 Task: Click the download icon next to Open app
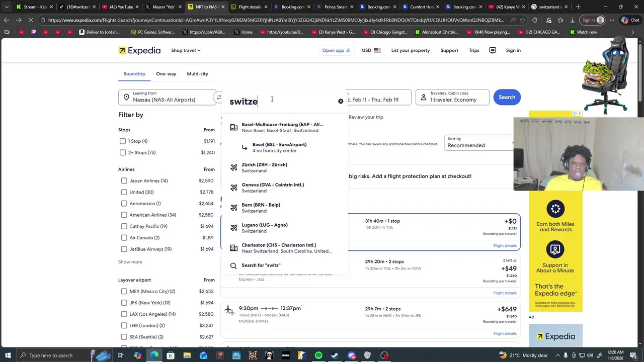tap(348, 50)
